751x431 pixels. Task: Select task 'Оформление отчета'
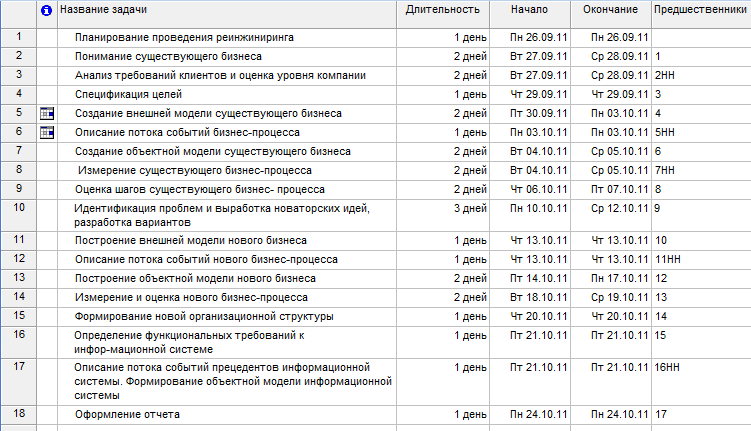tap(127, 415)
